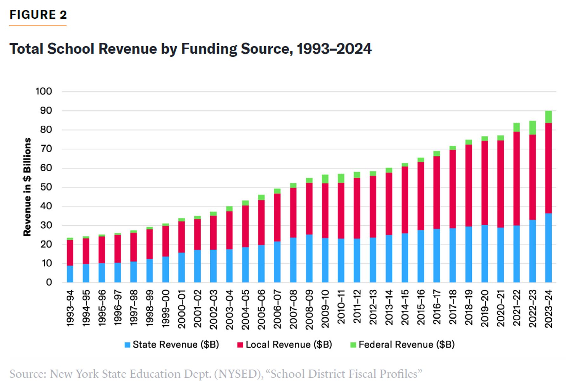Click the x-axis label 1993–94
Image resolution: width=571 pixels, height=392 pixels.
[x=70, y=308]
